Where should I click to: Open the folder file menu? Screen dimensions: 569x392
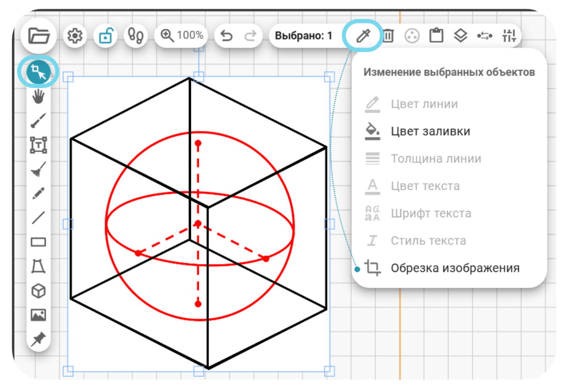(x=39, y=35)
